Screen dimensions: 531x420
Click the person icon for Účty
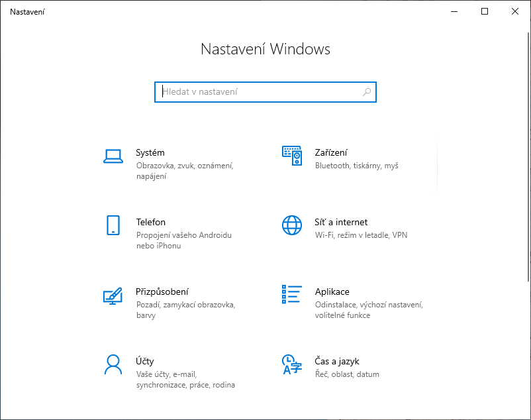[113, 364]
